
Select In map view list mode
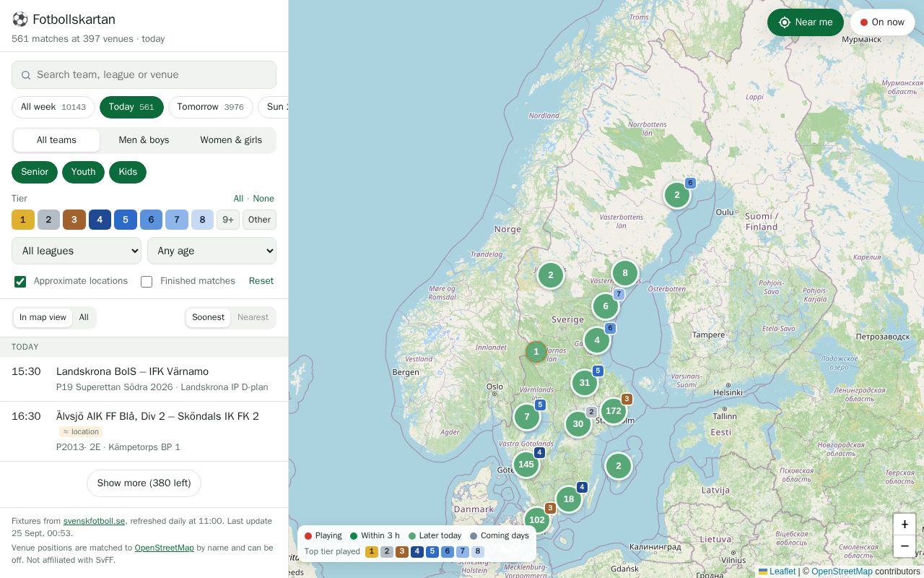click(x=43, y=317)
